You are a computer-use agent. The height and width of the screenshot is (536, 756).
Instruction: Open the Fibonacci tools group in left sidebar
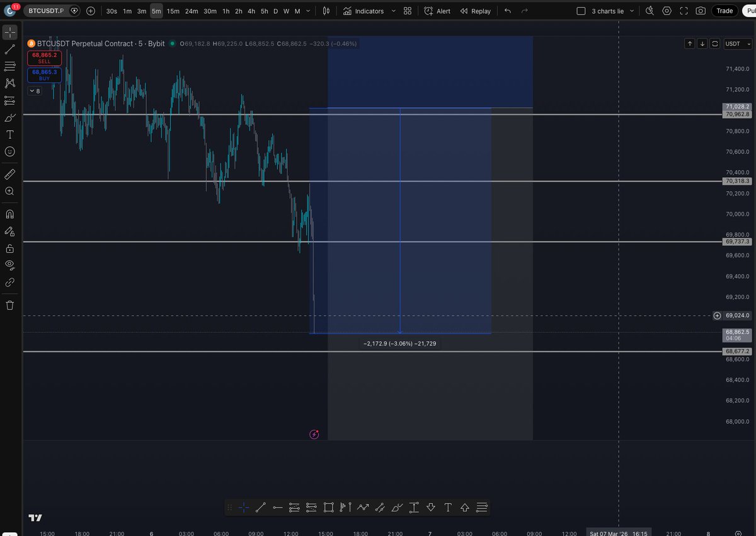coord(10,66)
